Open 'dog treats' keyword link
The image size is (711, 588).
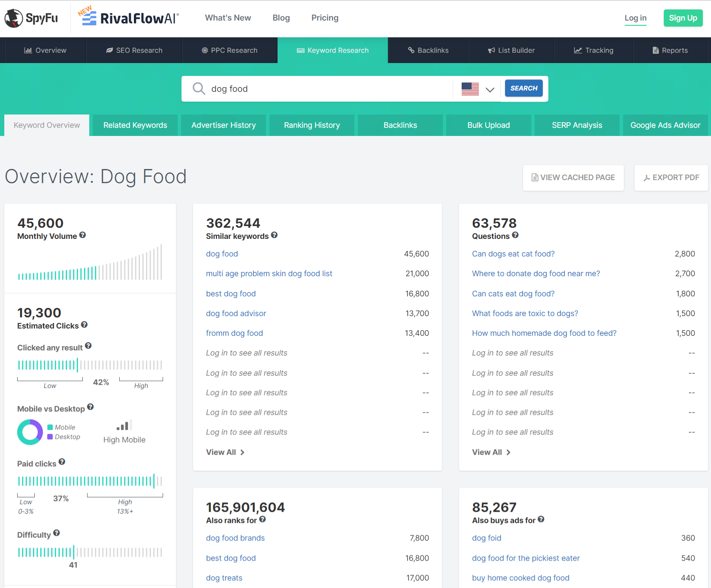click(224, 578)
